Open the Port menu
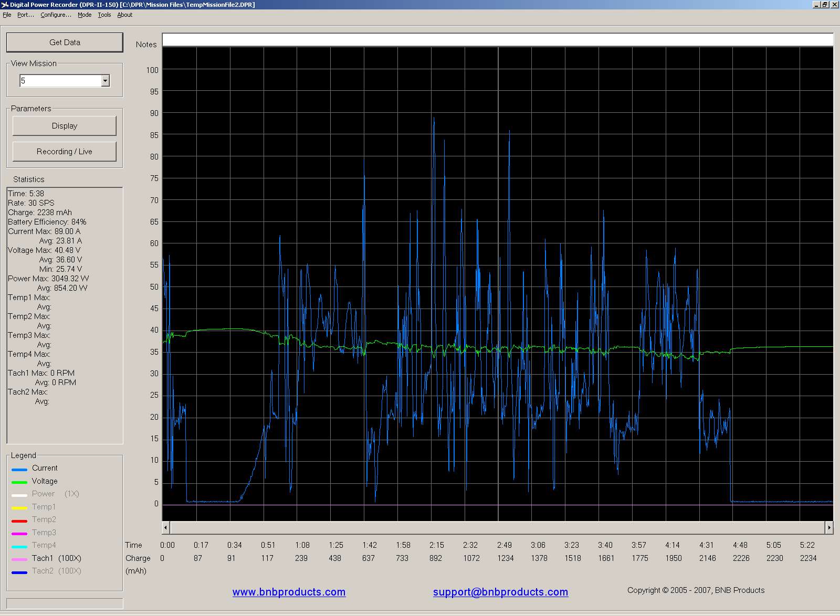The width and height of the screenshot is (840, 616). pos(25,15)
